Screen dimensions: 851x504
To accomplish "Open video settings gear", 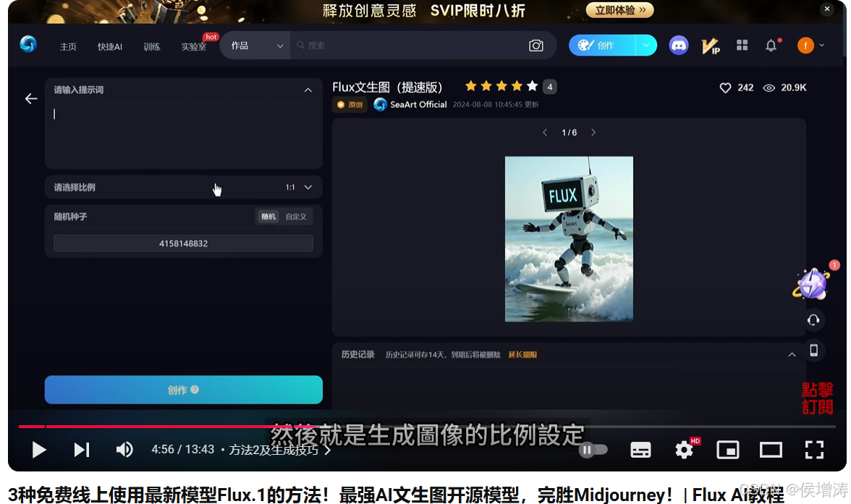I will [x=685, y=450].
